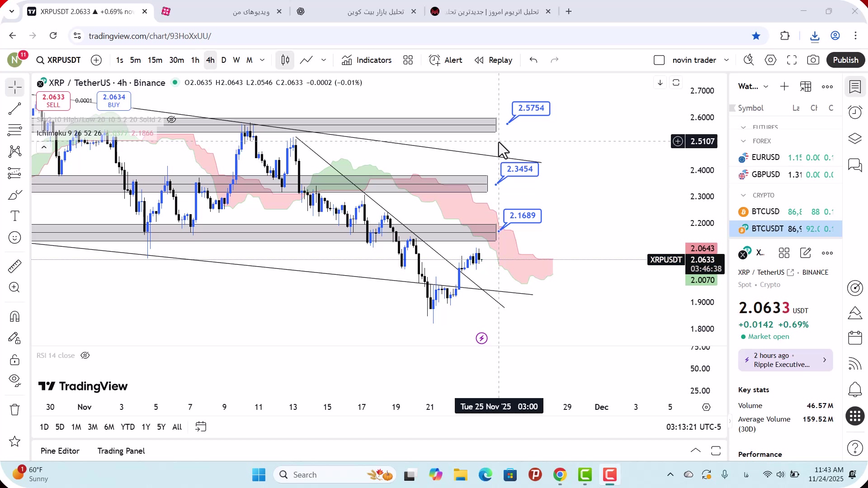Select the weekly W timeframe
868x488 pixels.
point(236,60)
